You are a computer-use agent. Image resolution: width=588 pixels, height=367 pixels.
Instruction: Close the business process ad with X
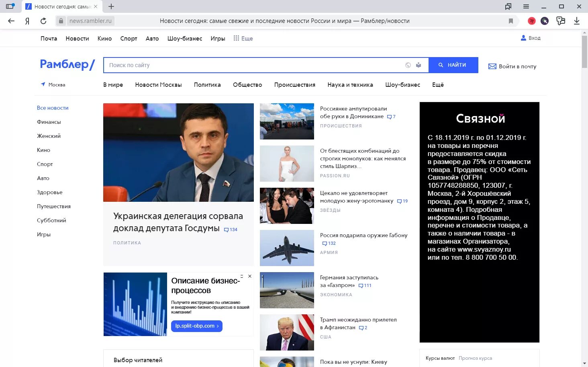(250, 276)
